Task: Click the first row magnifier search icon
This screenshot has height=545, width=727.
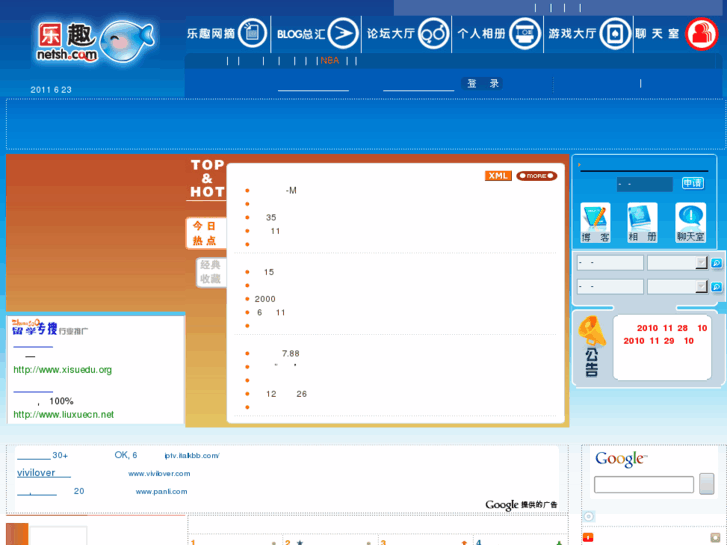Action: point(716,263)
